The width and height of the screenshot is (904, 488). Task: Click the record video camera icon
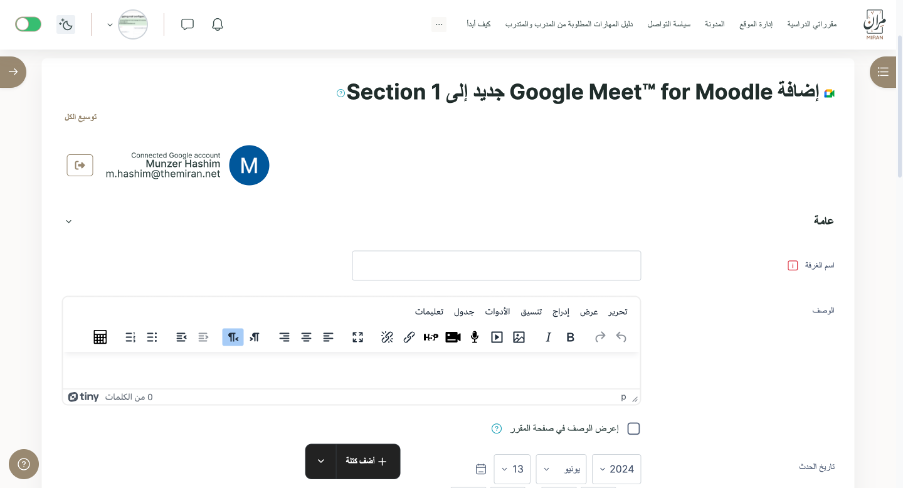pos(453,337)
